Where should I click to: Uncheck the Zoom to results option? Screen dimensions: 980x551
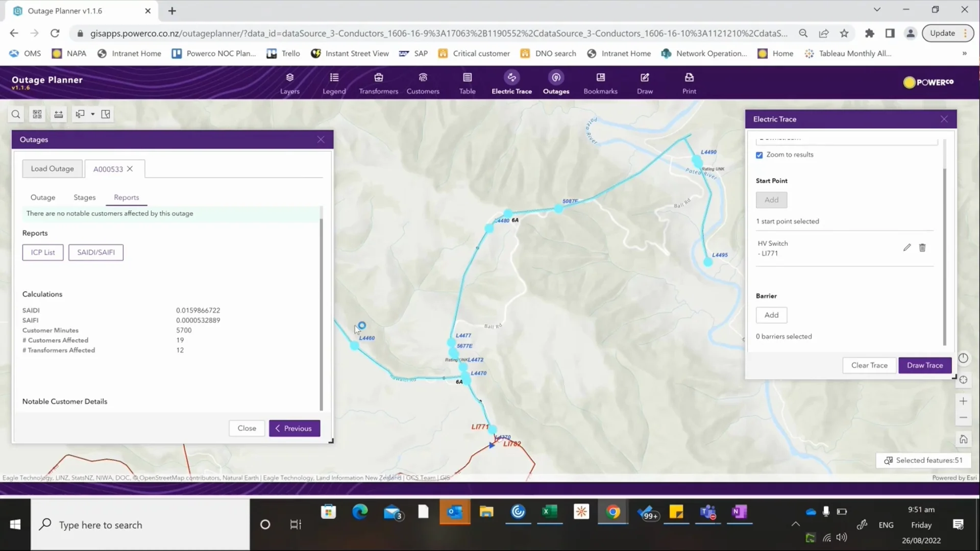pyautogui.click(x=759, y=155)
